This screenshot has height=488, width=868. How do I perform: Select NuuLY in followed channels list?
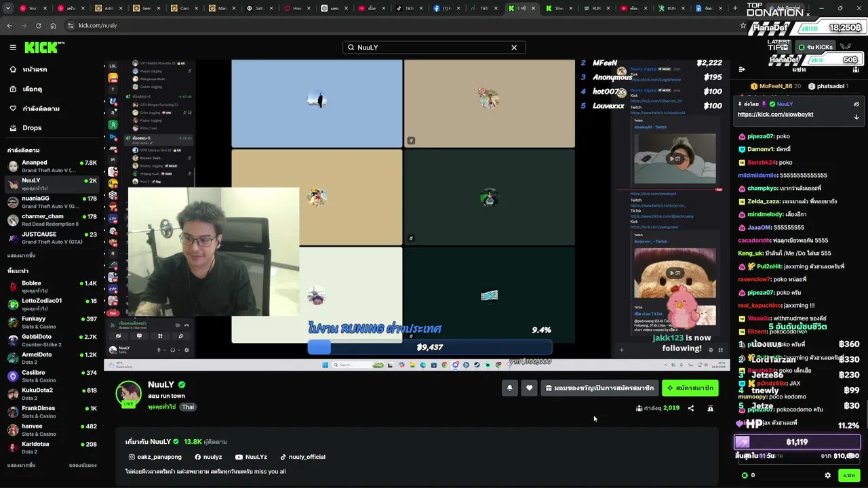(x=52, y=184)
